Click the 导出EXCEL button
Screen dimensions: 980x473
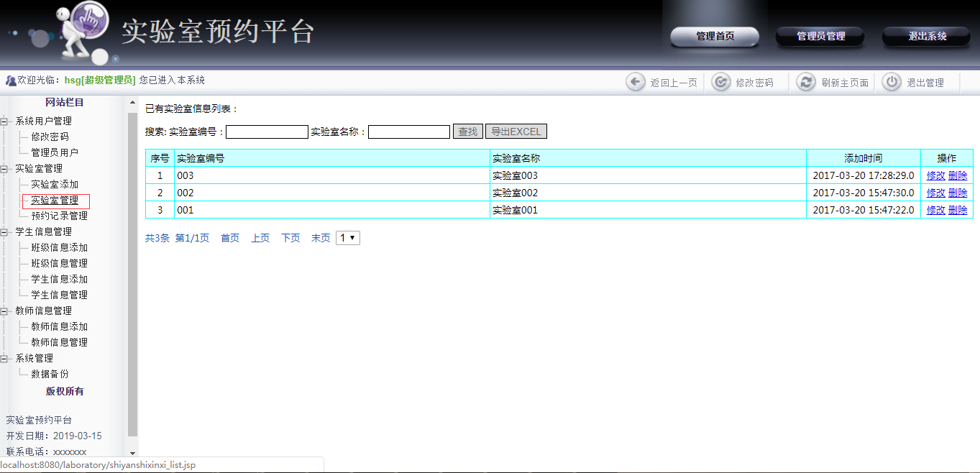(516, 132)
